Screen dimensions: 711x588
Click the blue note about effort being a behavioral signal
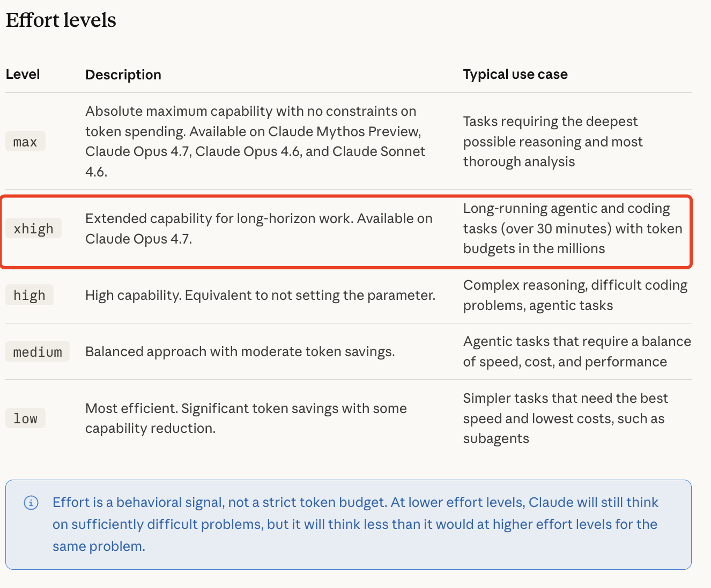[x=355, y=524]
